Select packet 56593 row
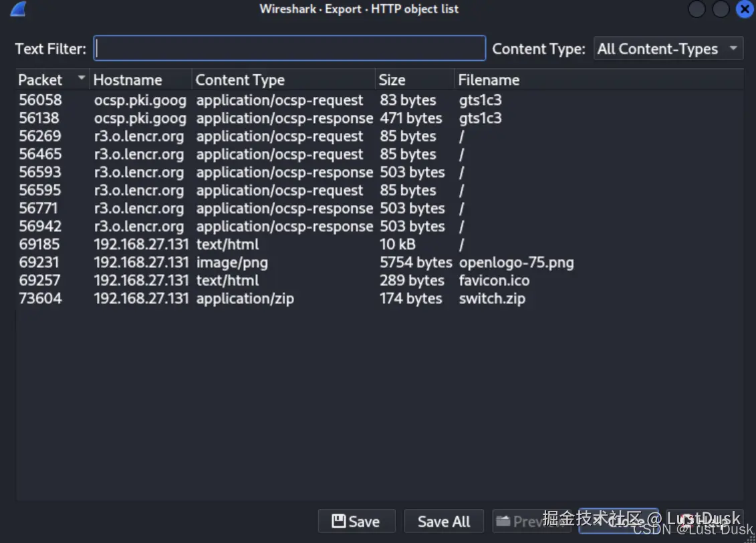756x543 pixels. coord(380,172)
